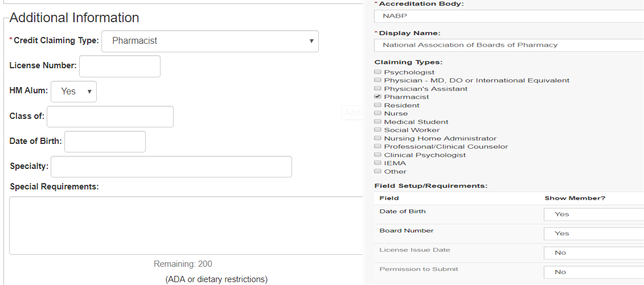Click the License Number input field

[x=120, y=66]
